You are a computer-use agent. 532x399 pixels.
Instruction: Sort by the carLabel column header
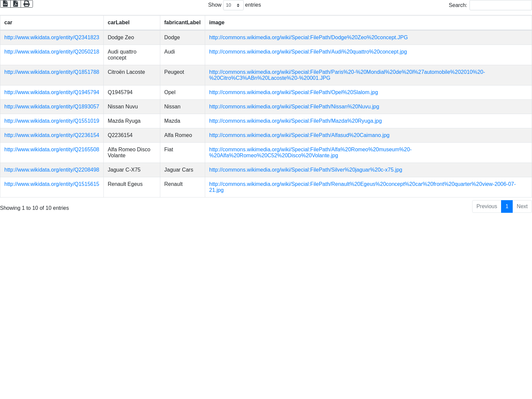119,23
